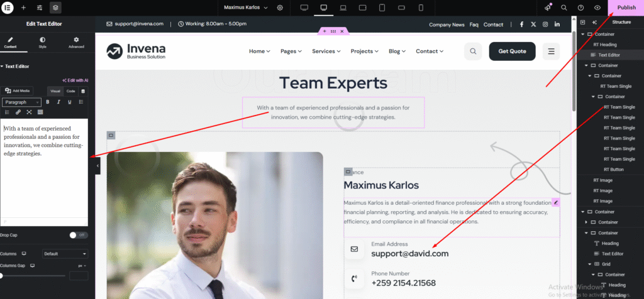Switch to tablet landscape preview
This screenshot has height=299, width=644.
[x=363, y=8]
